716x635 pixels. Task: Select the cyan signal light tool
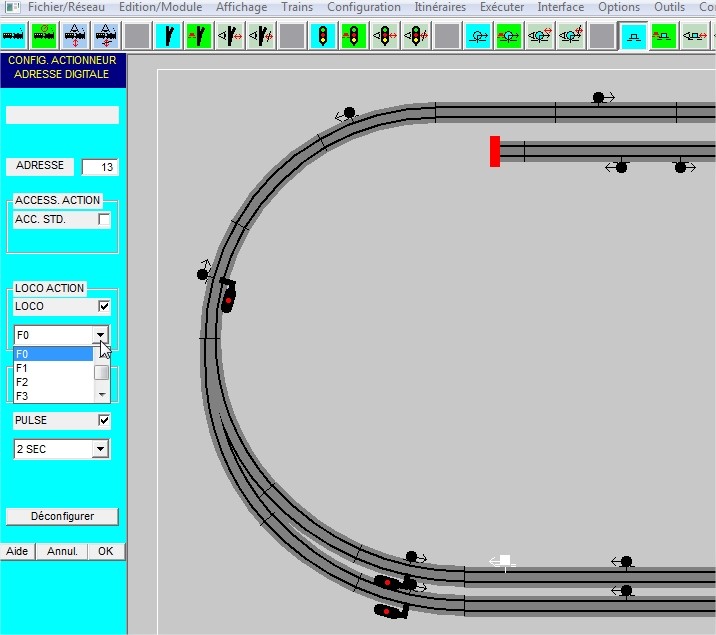click(x=323, y=36)
